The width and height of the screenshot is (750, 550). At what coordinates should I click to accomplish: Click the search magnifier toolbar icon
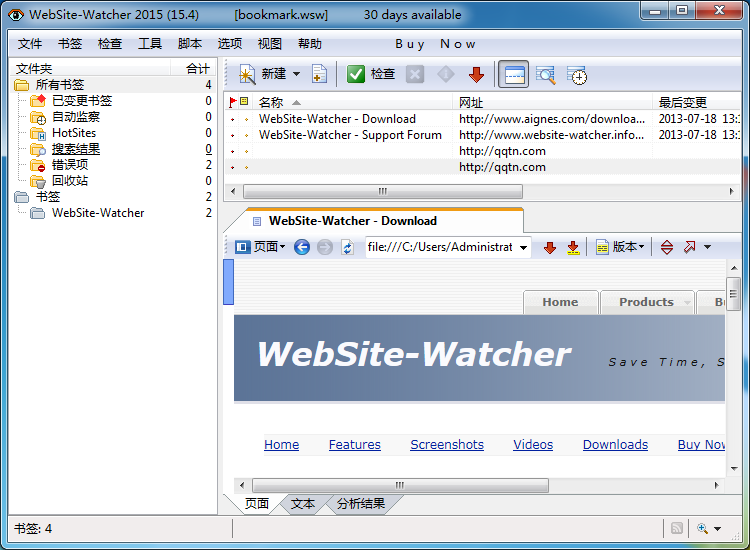pyautogui.click(x=545, y=74)
